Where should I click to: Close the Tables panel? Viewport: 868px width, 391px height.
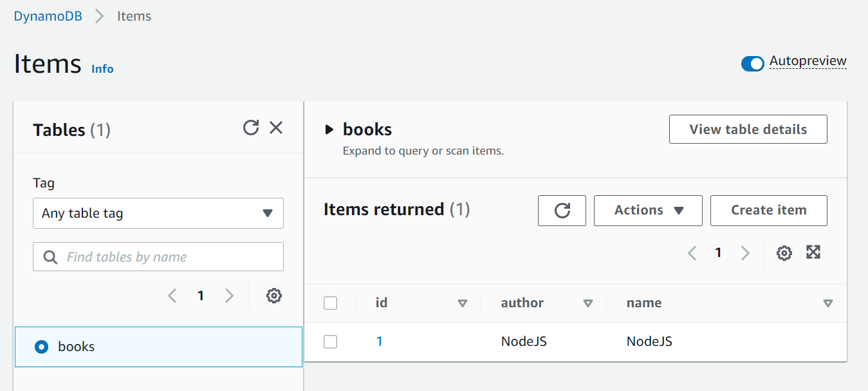(276, 128)
